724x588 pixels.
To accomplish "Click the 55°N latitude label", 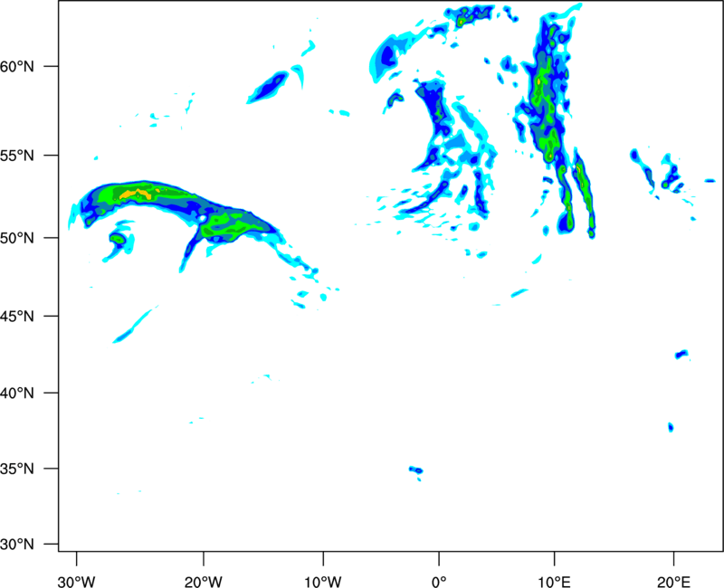I will pos(17,155).
